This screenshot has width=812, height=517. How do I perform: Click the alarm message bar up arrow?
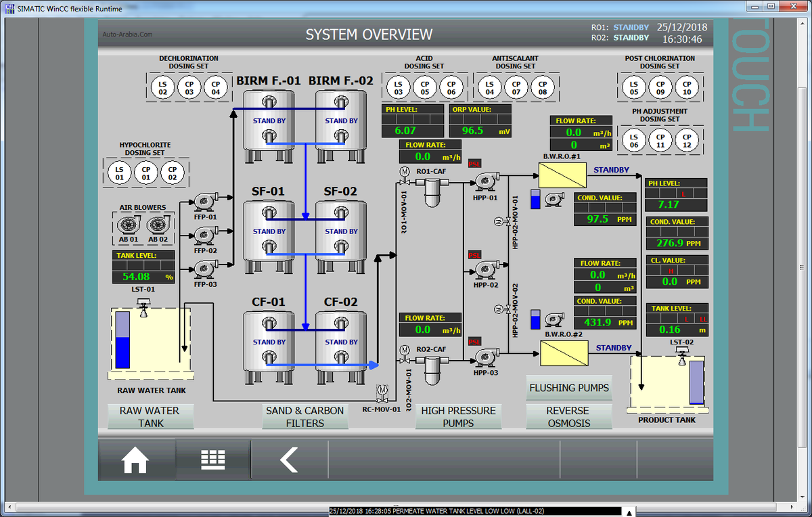tap(629, 512)
